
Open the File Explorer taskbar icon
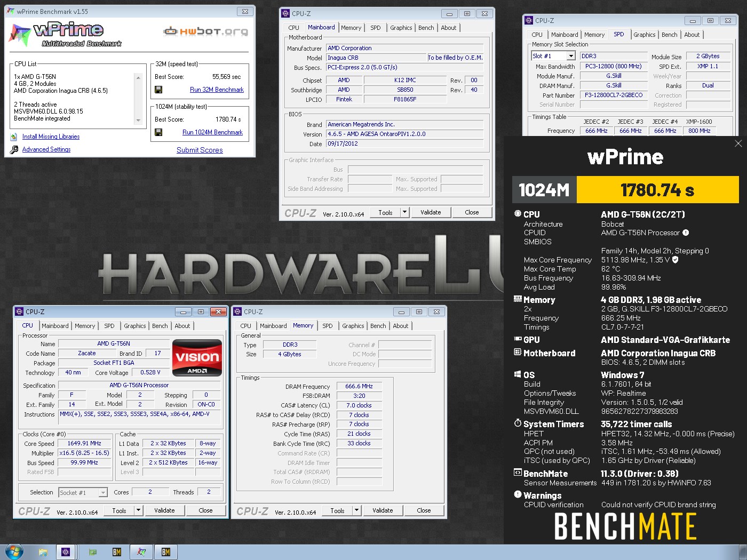point(43,552)
